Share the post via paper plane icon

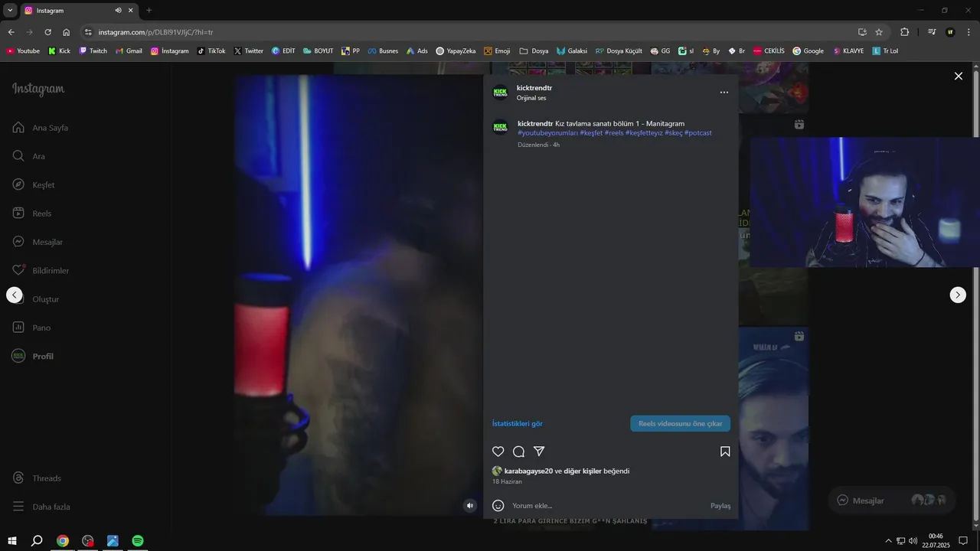(539, 452)
